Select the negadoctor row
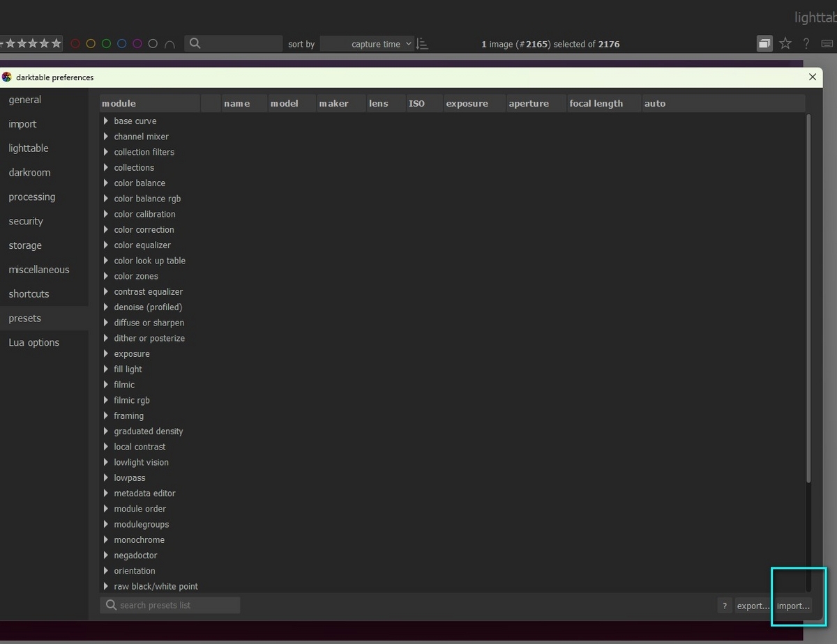 coord(452,555)
